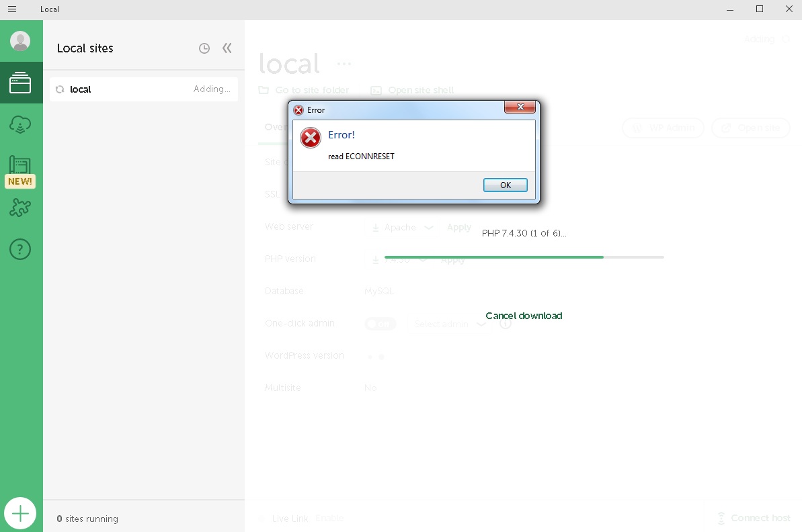Open the Blueprints icon marked NEW!
Image resolution: width=802 pixels, height=532 pixels.
coord(20,171)
